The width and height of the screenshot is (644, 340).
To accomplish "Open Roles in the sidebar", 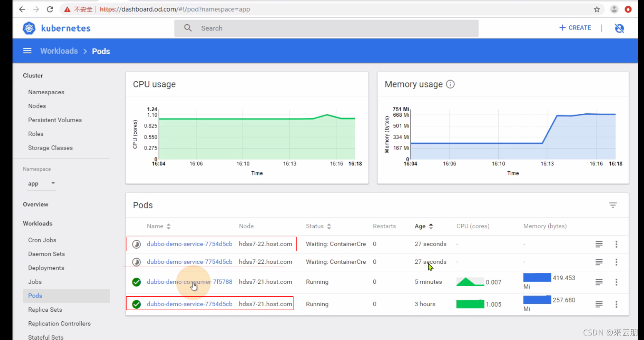I will click(x=36, y=134).
